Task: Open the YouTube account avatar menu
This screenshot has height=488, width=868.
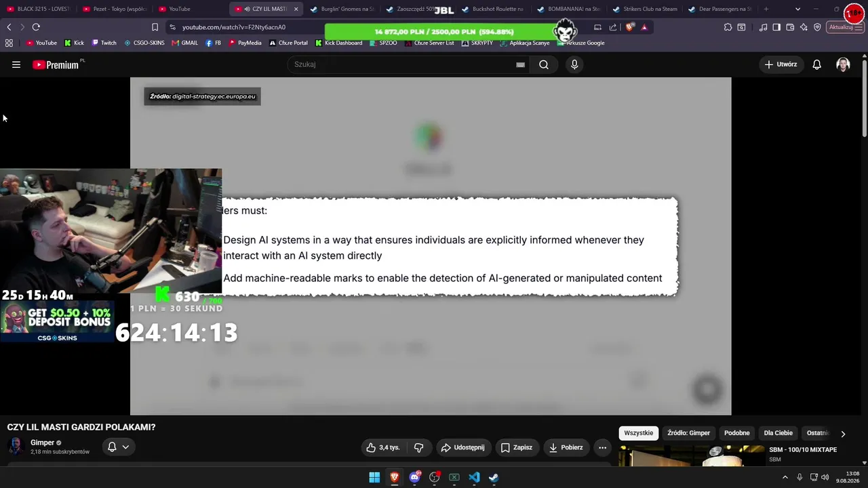Action: [x=843, y=64]
